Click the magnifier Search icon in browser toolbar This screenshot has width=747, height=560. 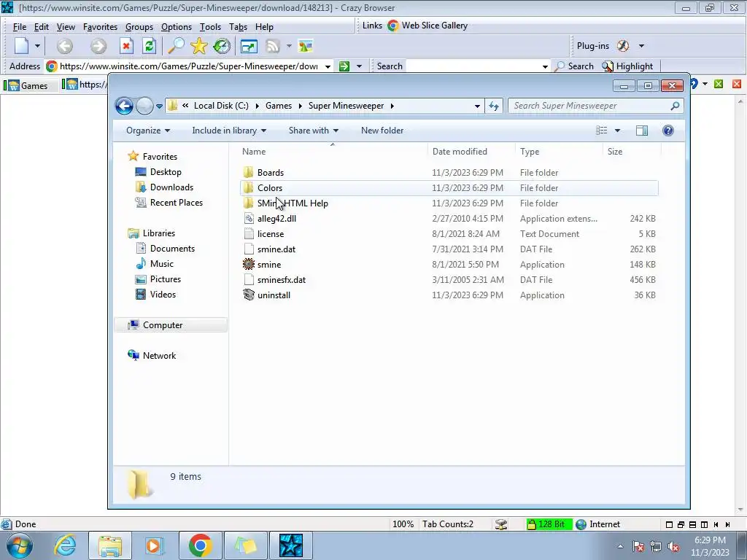[176, 46]
